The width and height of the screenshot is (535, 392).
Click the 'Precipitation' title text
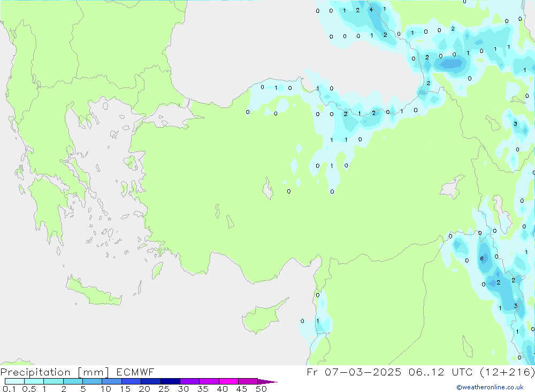pyautogui.click(x=35, y=372)
